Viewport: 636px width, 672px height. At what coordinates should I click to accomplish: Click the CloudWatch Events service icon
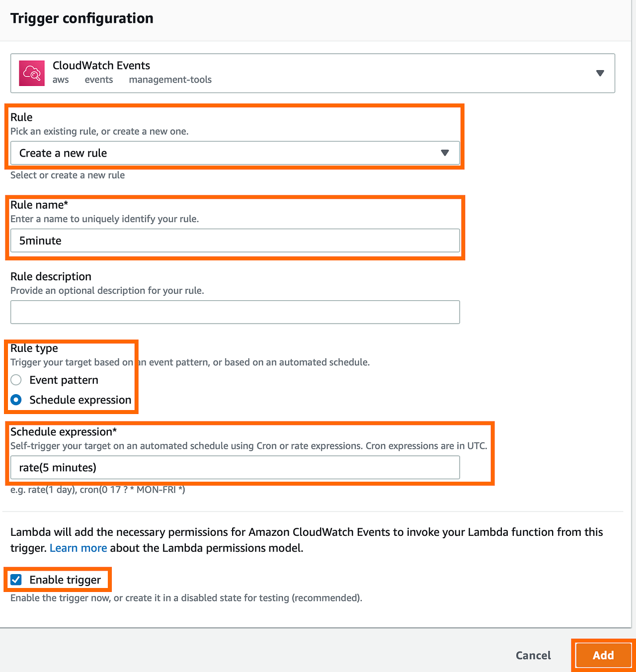[x=32, y=73]
